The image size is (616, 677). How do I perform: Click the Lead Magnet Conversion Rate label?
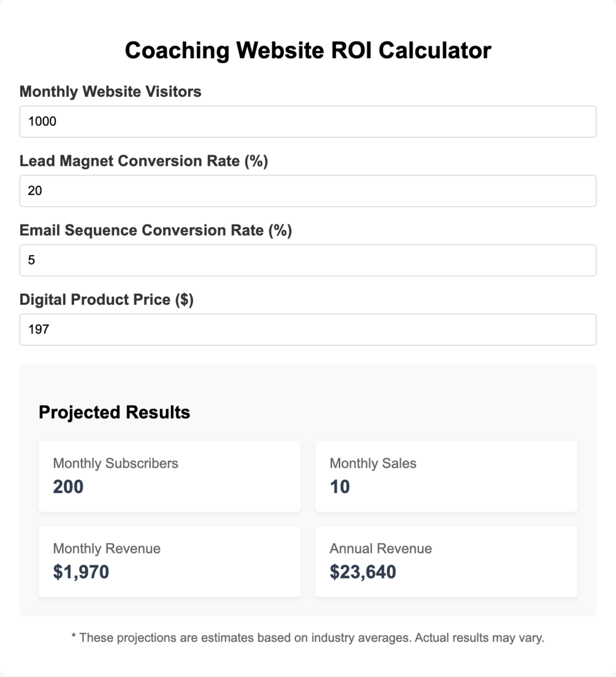click(x=143, y=161)
